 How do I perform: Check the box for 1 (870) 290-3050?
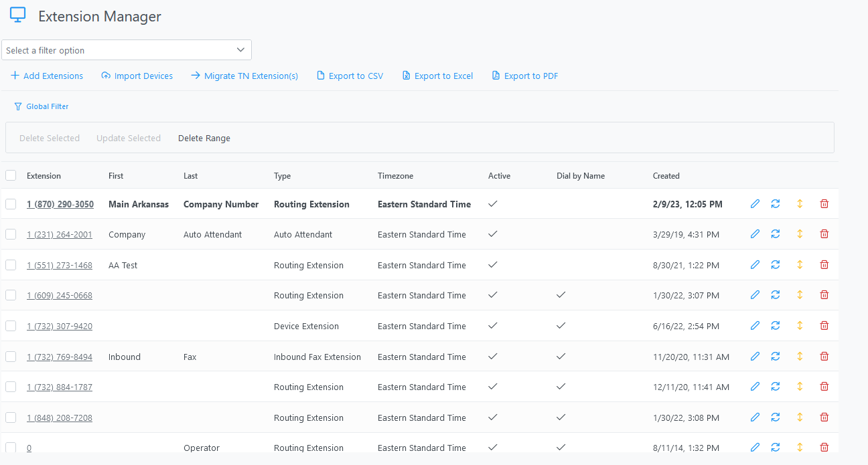(11, 204)
